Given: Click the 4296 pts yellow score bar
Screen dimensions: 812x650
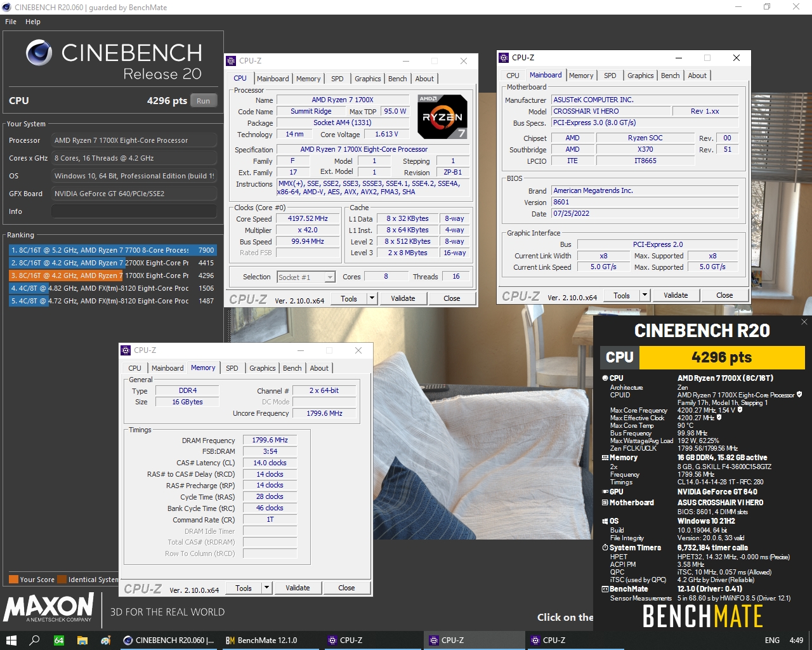Looking at the screenshot, I should click(722, 357).
